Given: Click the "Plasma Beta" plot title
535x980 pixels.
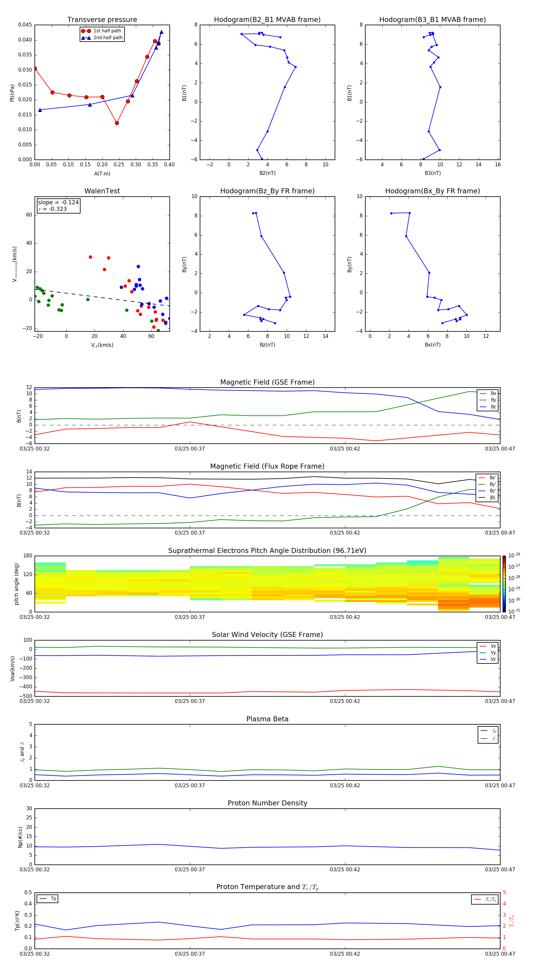Looking at the screenshot, I should click(267, 719).
